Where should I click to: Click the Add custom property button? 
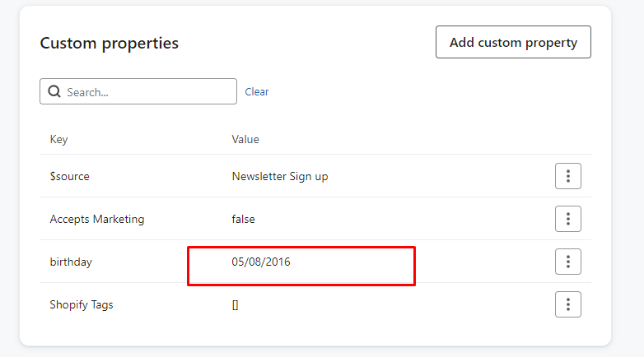coord(513,42)
